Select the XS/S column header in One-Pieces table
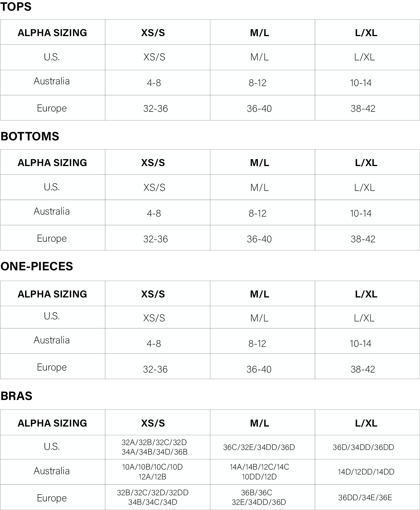The width and height of the screenshot is (420, 510). (x=153, y=294)
